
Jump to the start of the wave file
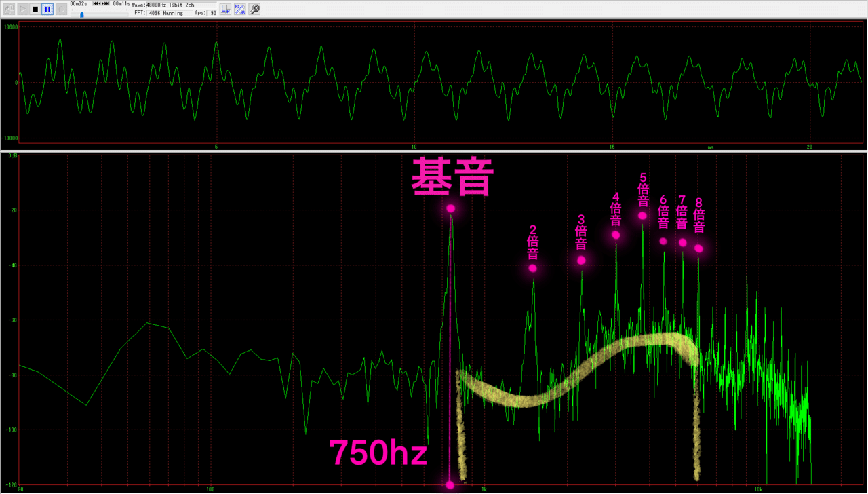point(97,4)
